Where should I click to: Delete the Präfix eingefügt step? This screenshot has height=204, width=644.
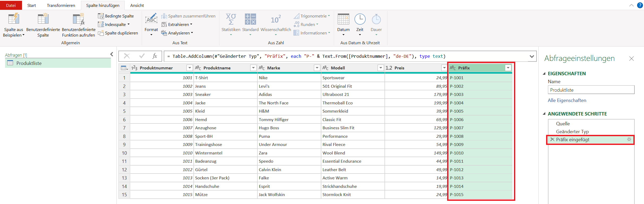[x=552, y=139]
